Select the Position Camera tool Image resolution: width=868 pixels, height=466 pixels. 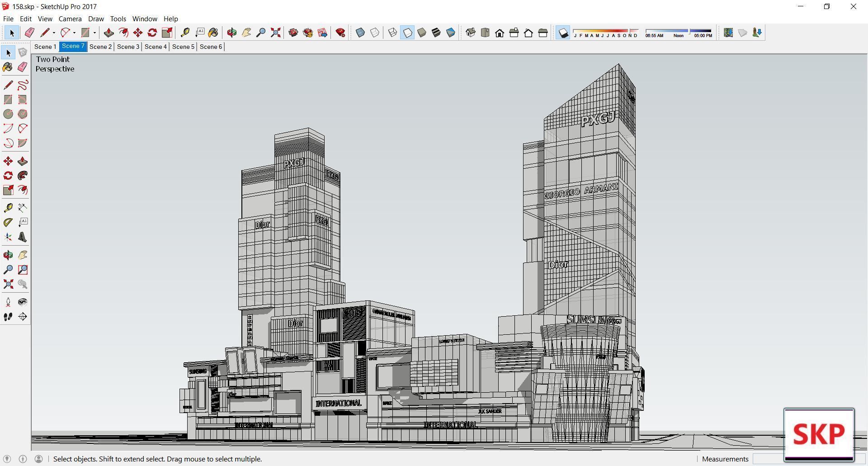point(8,302)
